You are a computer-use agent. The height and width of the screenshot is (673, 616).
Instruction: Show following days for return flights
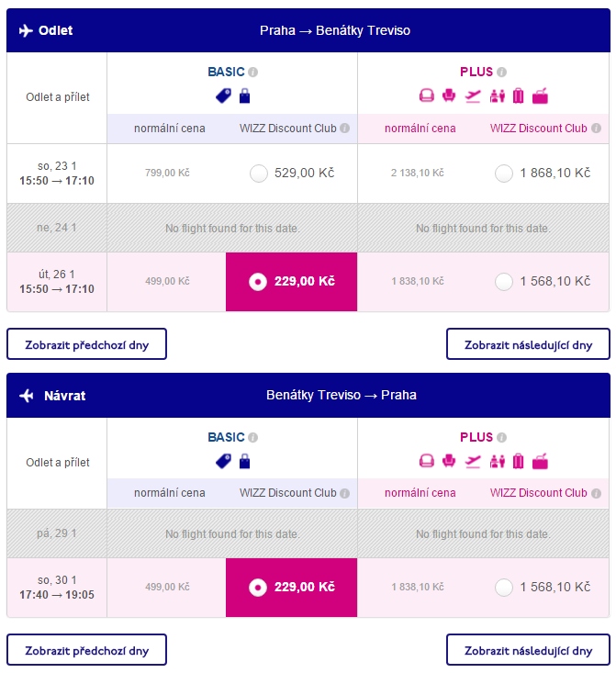pyautogui.click(x=528, y=650)
